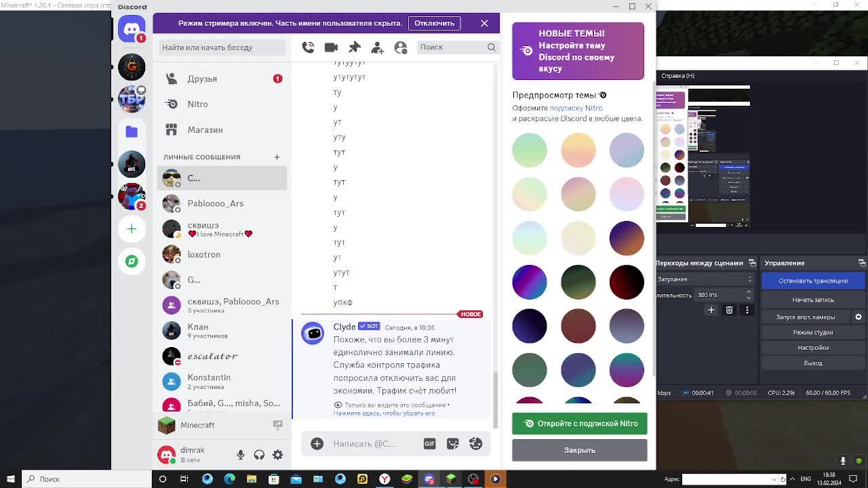Click Закрыть button in theme panel
Image resolution: width=868 pixels, height=488 pixels.
click(580, 450)
